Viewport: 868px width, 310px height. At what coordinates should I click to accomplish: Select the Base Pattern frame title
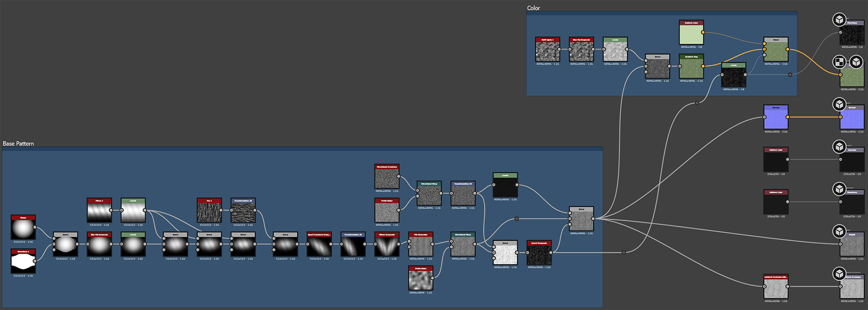[x=18, y=144]
